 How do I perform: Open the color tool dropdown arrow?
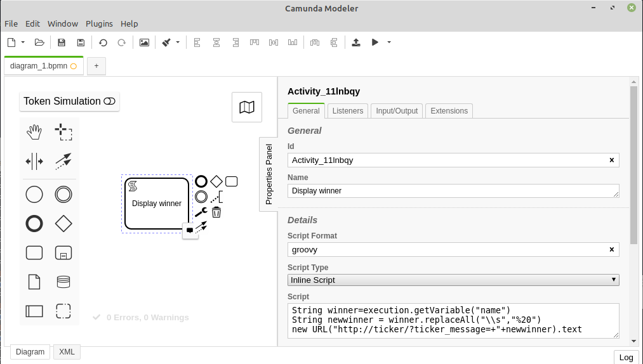[x=178, y=42]
